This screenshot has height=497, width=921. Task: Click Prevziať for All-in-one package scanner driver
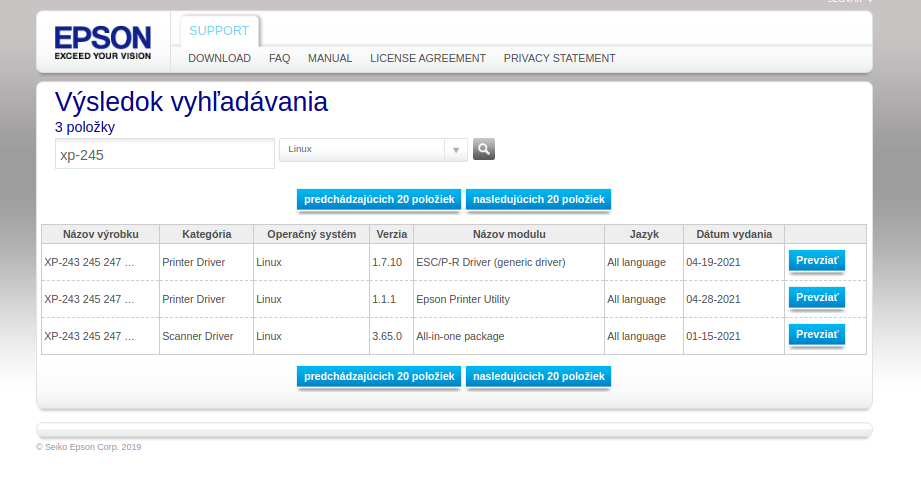(x=817, y=335)
